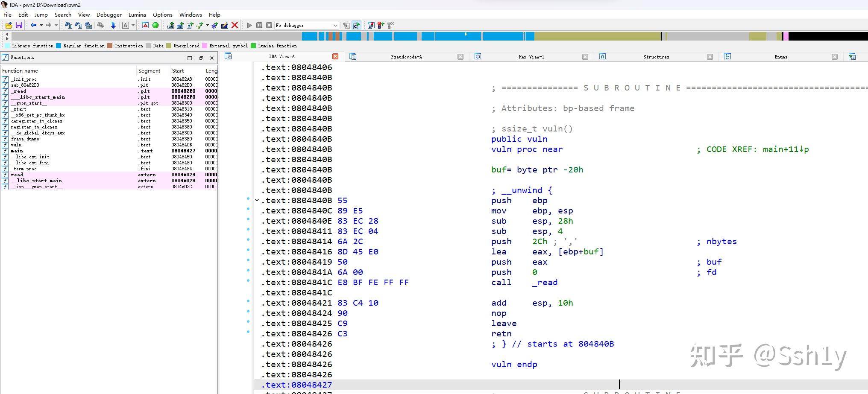This screenshot has width=868, height=394.
Task: Select the vuln function in Functions list
Action: [x=16, y=145]
